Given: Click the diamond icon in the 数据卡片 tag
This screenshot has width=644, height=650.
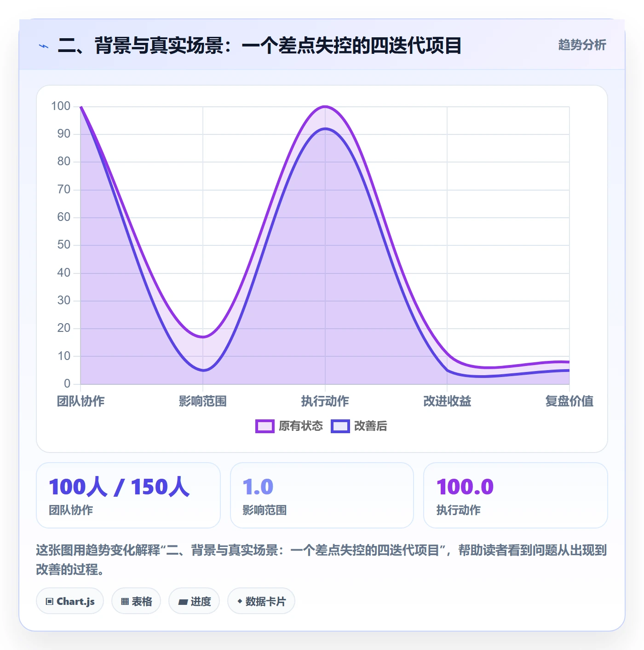Looking at the screenshot, I should point(240,601).
